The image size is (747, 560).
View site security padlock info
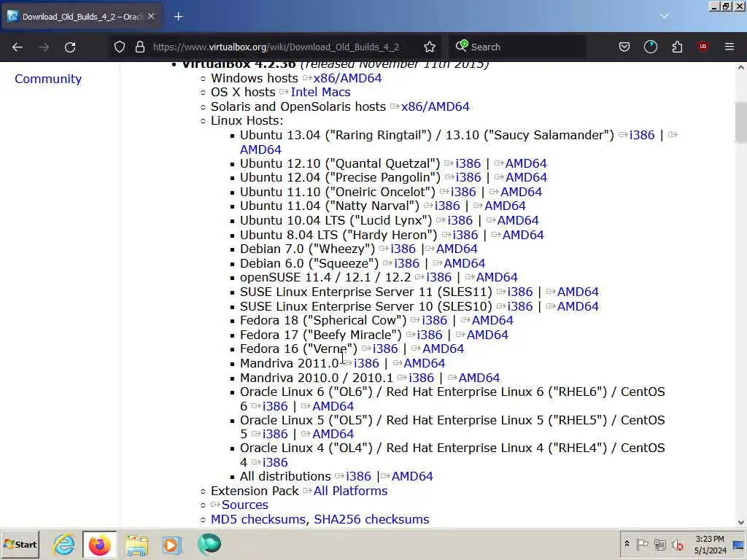pos(139,47)
